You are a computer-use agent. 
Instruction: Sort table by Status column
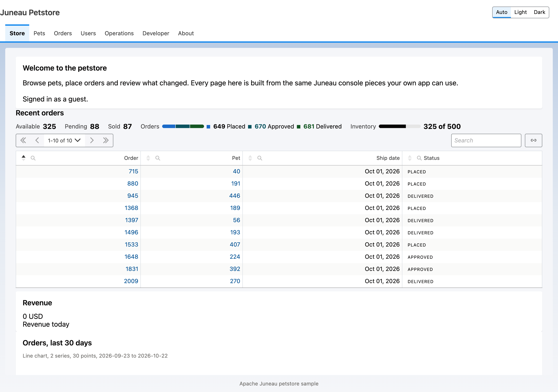pos(410,158)
